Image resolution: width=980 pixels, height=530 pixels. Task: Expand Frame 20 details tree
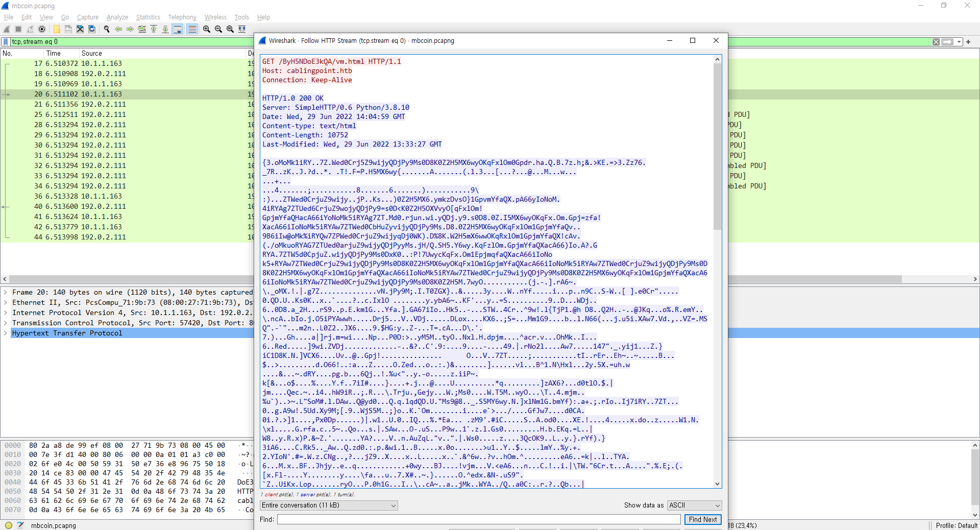click(x=6, y=292)
